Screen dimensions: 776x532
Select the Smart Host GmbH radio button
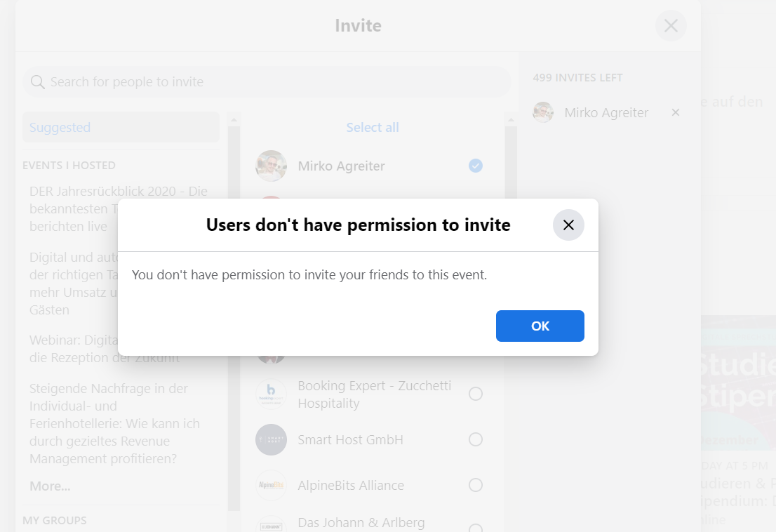[476, 439]
